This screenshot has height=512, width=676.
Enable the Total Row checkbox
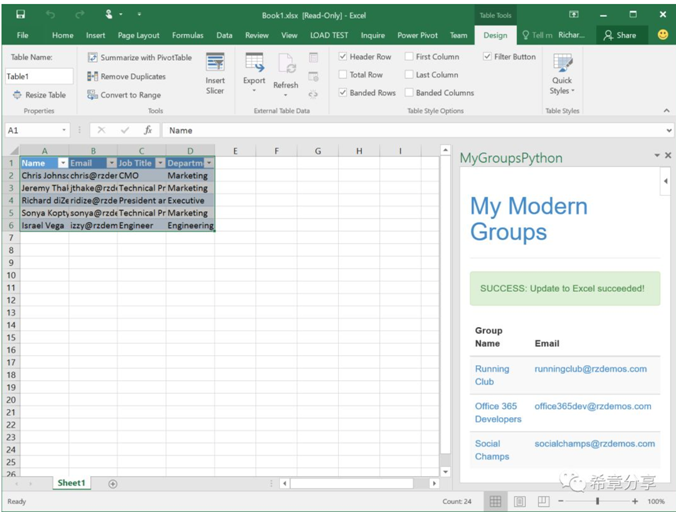tap(343, 75)
